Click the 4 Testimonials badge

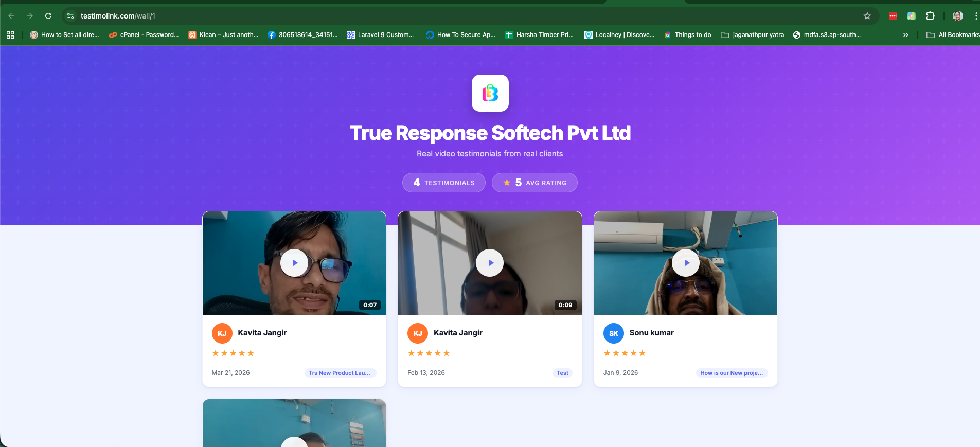(x=444, y=183)
